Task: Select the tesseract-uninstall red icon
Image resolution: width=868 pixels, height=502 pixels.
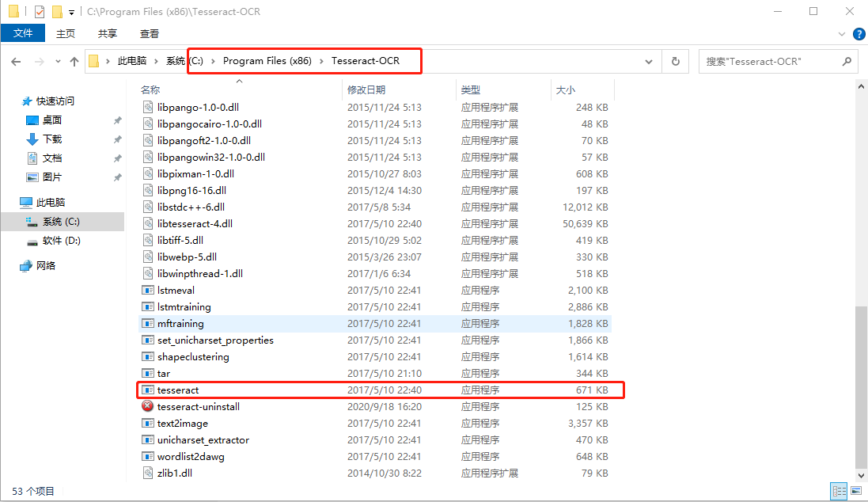Action: point(148,406)
